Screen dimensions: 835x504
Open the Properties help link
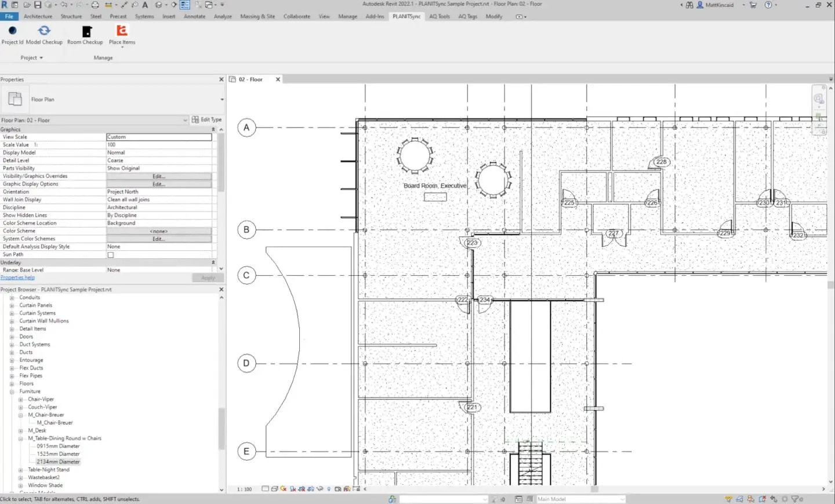17,277
